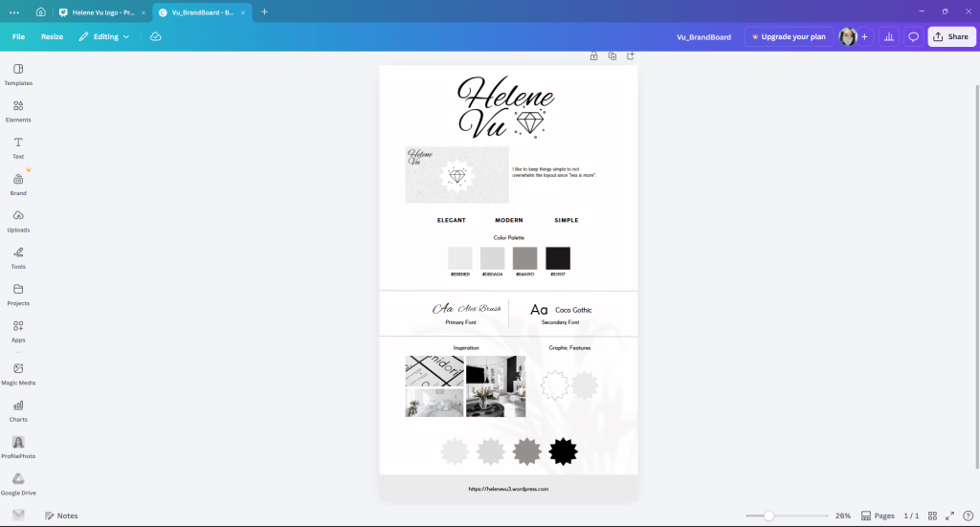Open the Magic Media app

click(18, 373)
